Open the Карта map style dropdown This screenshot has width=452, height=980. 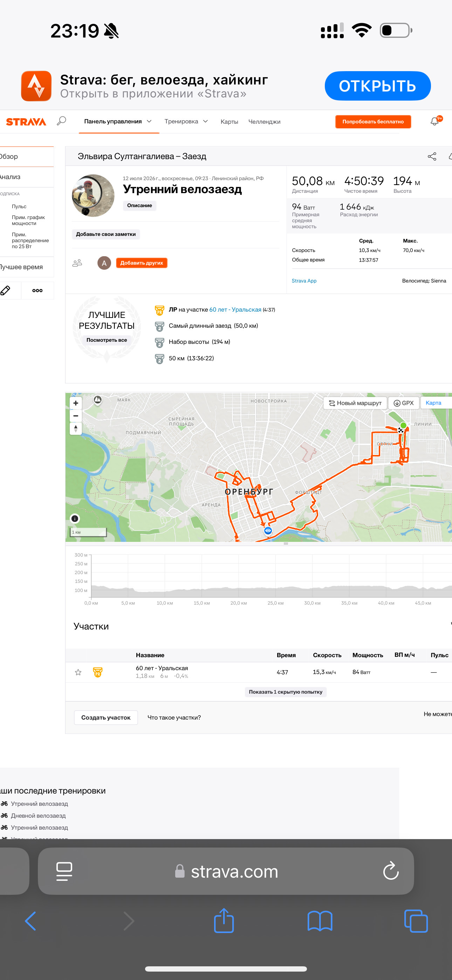[436, 403]
